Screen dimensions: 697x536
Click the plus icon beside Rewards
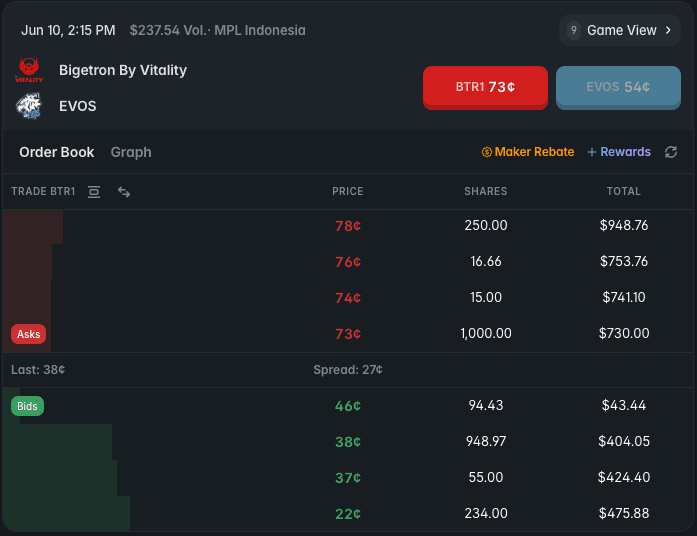pyautogui.click(x=592, y=152)
